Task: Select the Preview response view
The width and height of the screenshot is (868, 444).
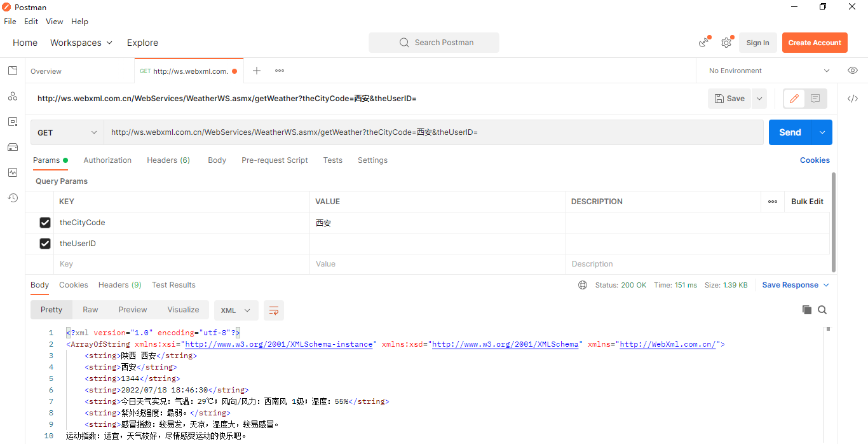Action: (133, 310)
